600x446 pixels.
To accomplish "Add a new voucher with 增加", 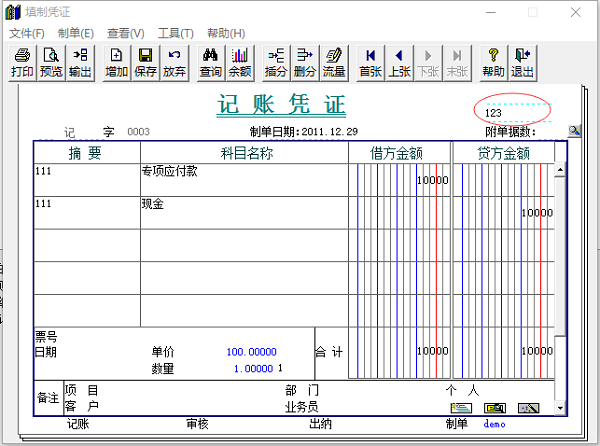I will coord(117,63).
